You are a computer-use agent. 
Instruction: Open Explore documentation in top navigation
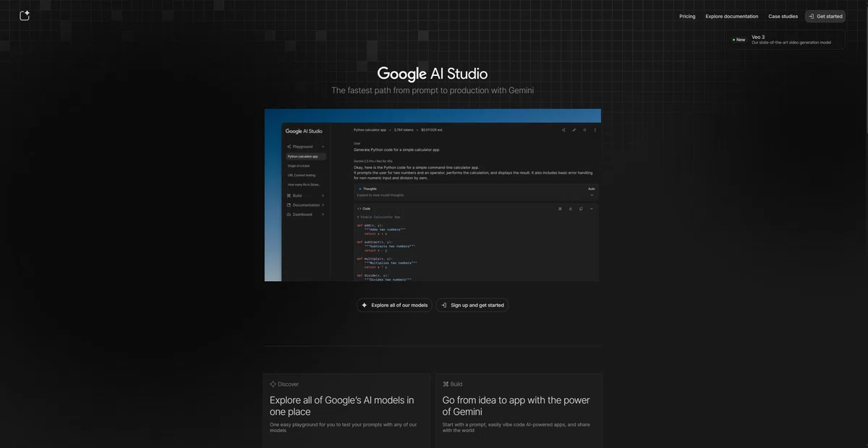pyautogui.click(x=731, y=16)
